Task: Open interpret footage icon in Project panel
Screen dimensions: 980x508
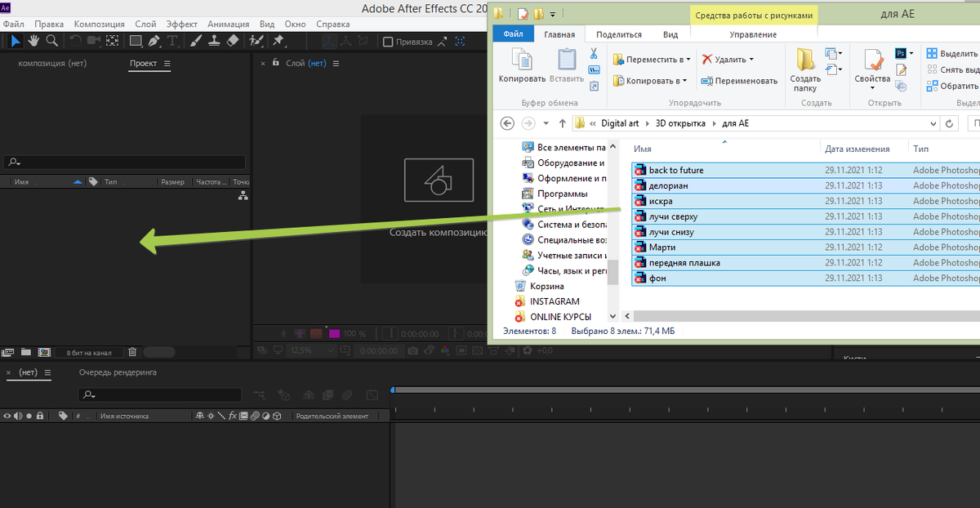Action: 8,352
